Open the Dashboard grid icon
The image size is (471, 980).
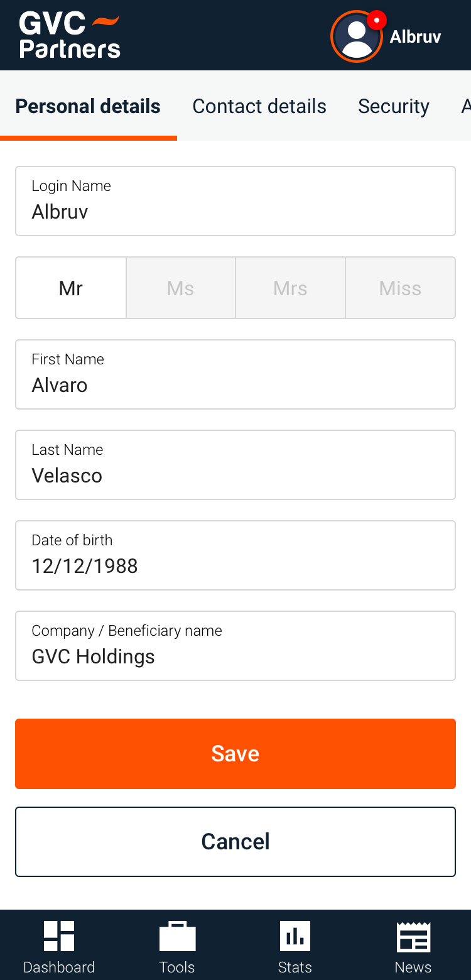point(59,936)
